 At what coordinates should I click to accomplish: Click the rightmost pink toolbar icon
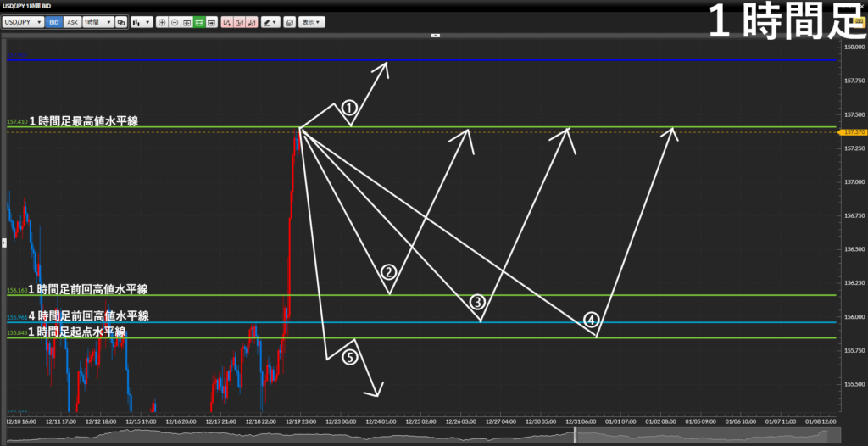252,21
